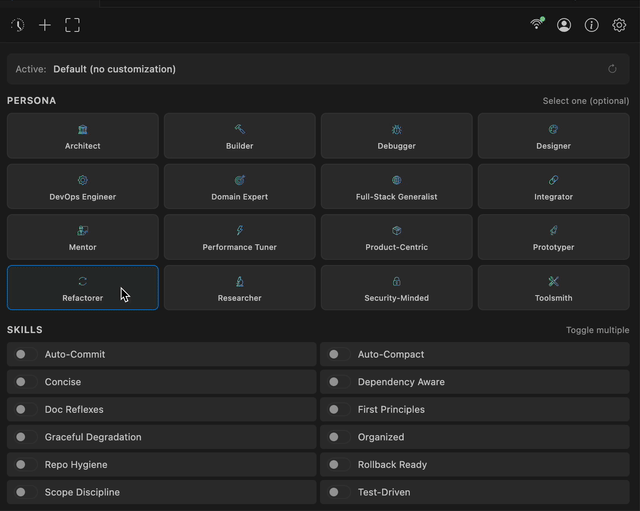Open the info circle icon
Screen dimensions: 640x511
[x=591, y=25]
